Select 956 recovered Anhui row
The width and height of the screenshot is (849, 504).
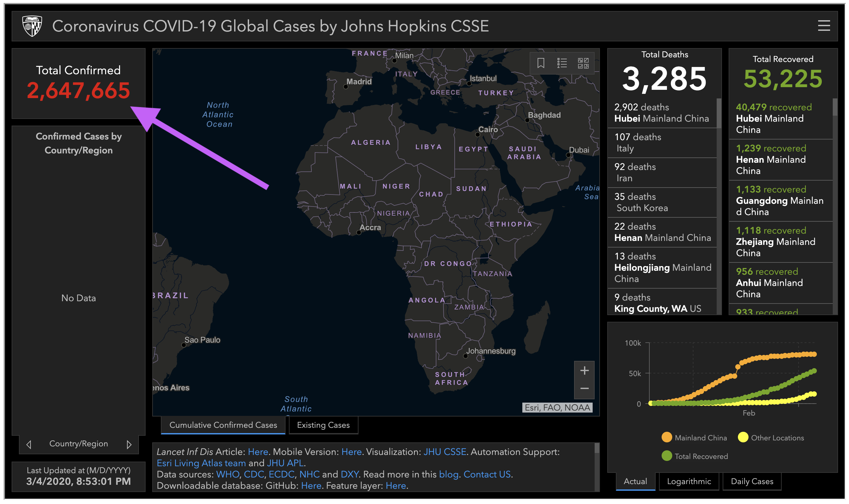(781, 283)
